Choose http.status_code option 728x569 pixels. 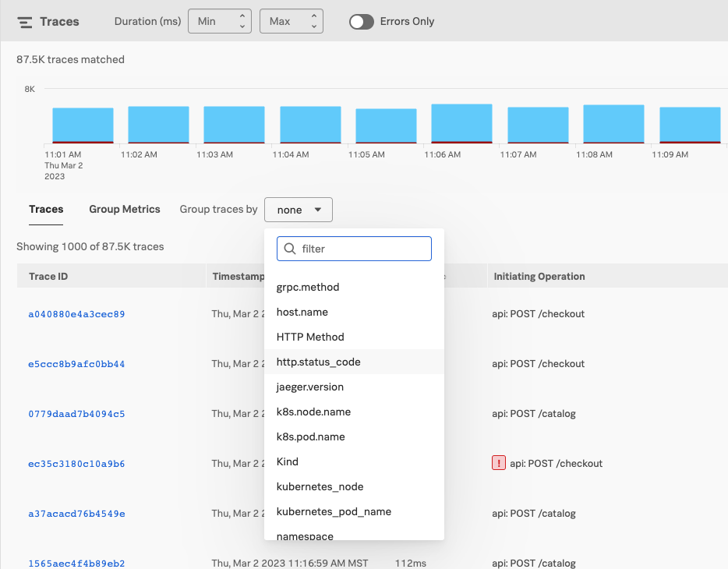click(x=354, y=362)
